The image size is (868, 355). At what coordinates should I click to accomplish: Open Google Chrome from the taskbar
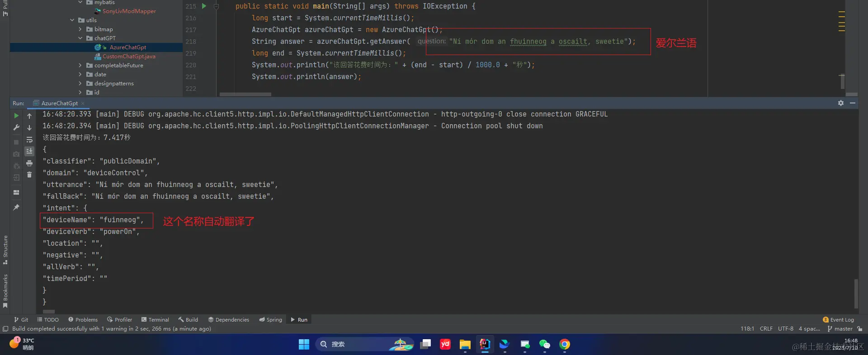point(565,345)
